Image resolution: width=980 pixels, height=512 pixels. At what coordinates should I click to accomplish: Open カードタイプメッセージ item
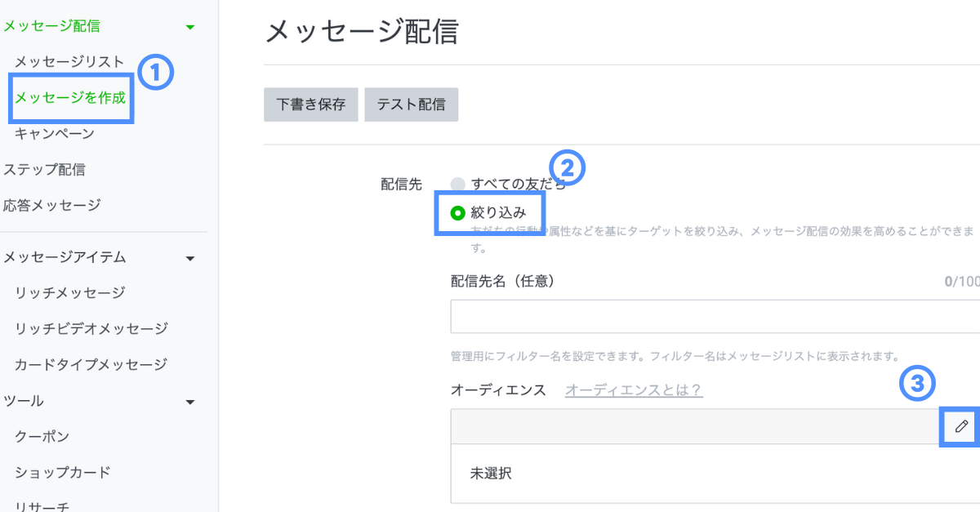pos(91,365)
